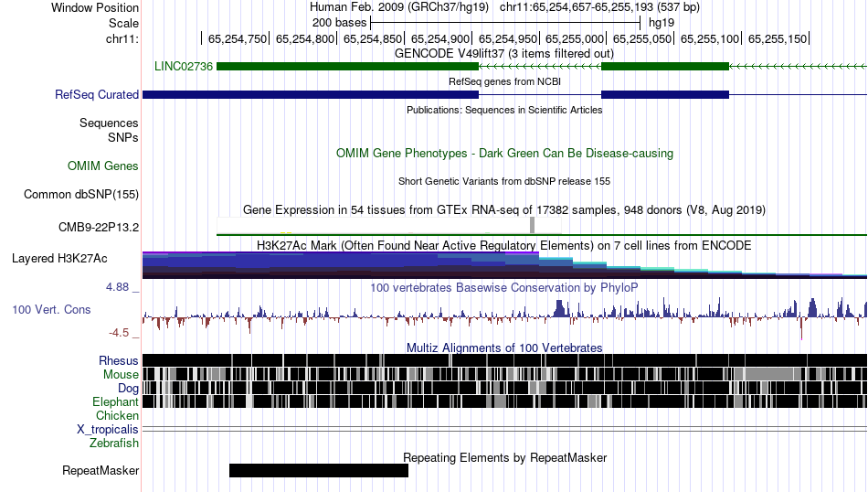Screen dimensions: 868x492
Task: Open Publications: Sequences in Scientific Articles title
Action: pyautogui.click(x=504, y=111)
